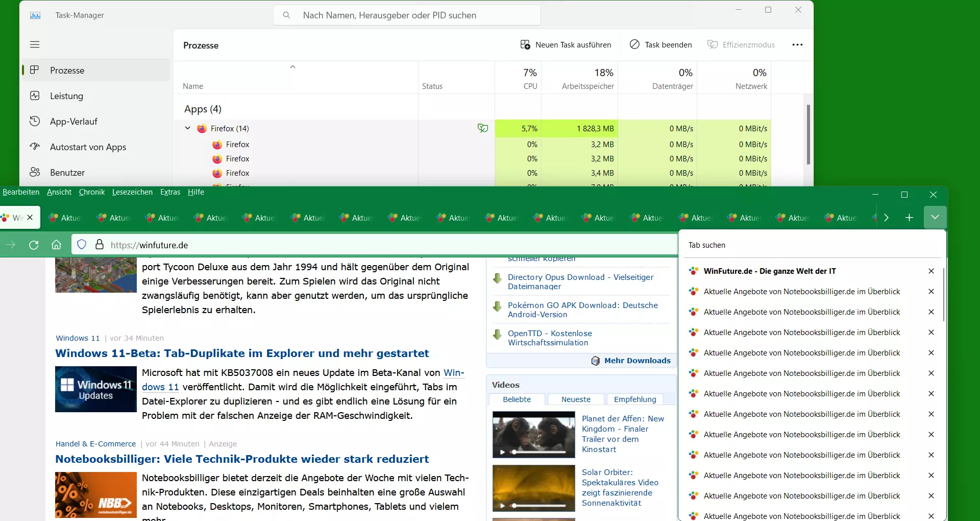The height and width of the screenshot is (521, 980).
Task: Play the Planet der Affen video thumbnail
Action: click(534, 435)
